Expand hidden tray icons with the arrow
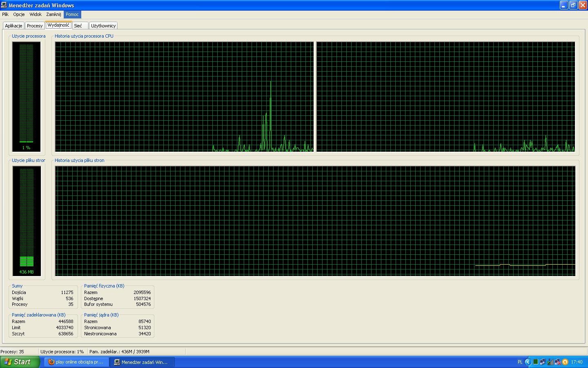 [528, 362]
